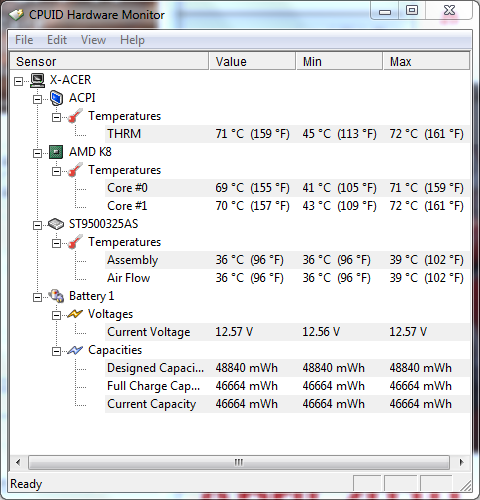Collapse the Battery 1 tree node
480x500 pixels.
tap(37, 297)
